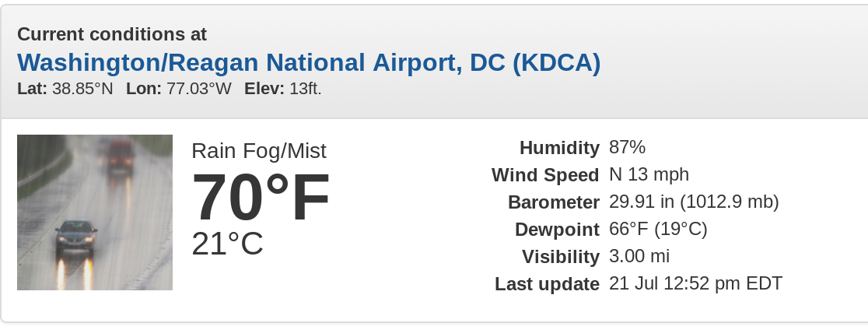
Task: Click the Last update label
Action: coord(547,284)
